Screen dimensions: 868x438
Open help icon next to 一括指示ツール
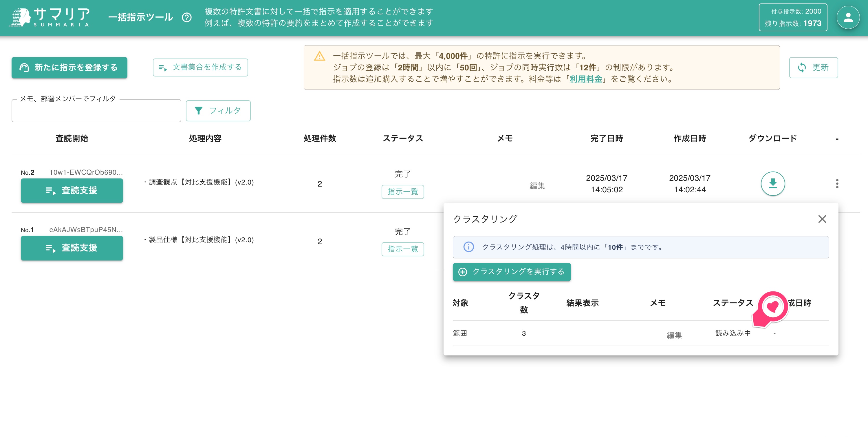(x=187, y=18)
